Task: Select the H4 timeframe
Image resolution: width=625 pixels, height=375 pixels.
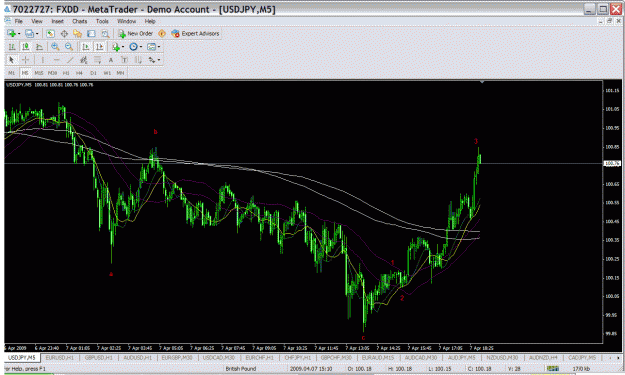Action: (79, 73)
